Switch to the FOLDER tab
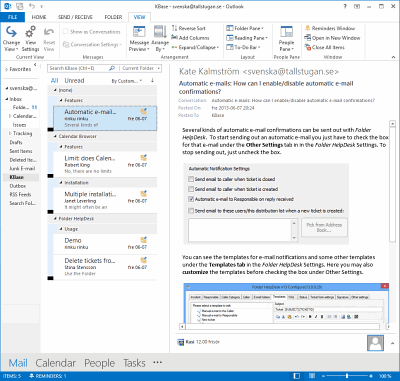 pyautogui.click(x=113, y=17)
